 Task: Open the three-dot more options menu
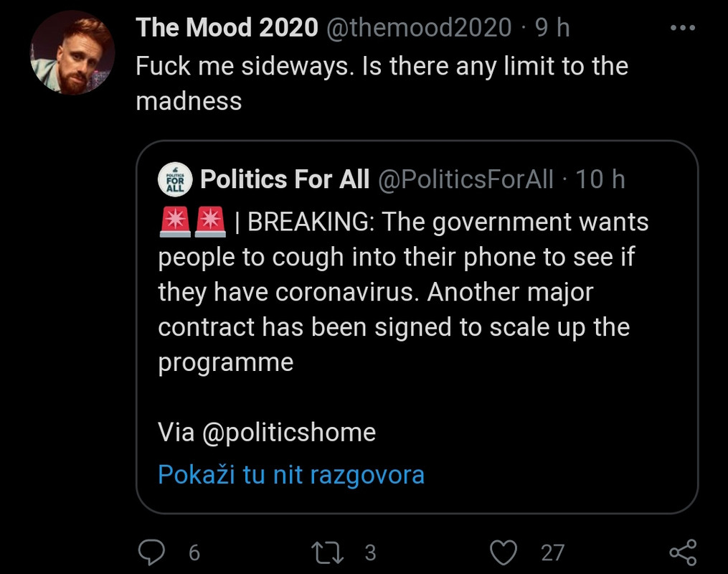click(x=683, y=28)
